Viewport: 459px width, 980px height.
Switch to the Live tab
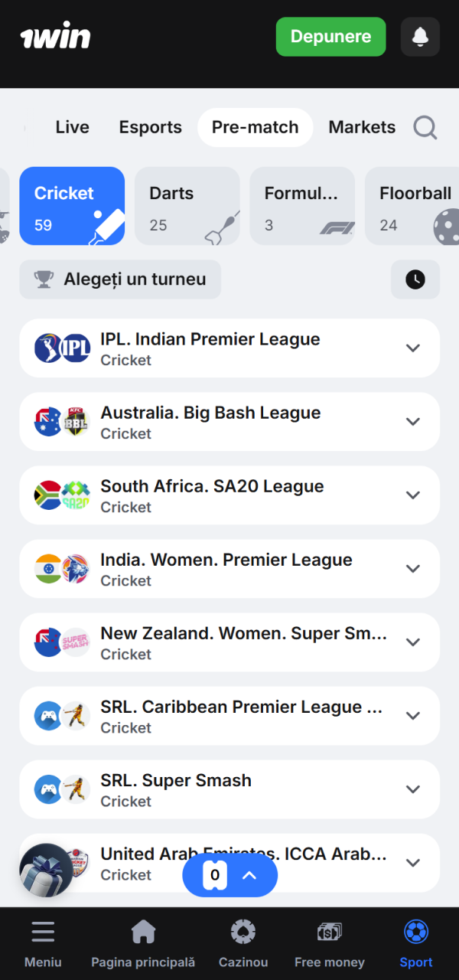73,127
